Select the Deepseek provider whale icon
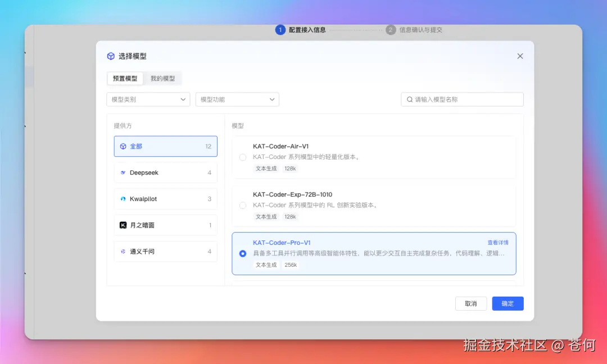The width and height of the screenshot is (607, 364). (x=123, y=172)
